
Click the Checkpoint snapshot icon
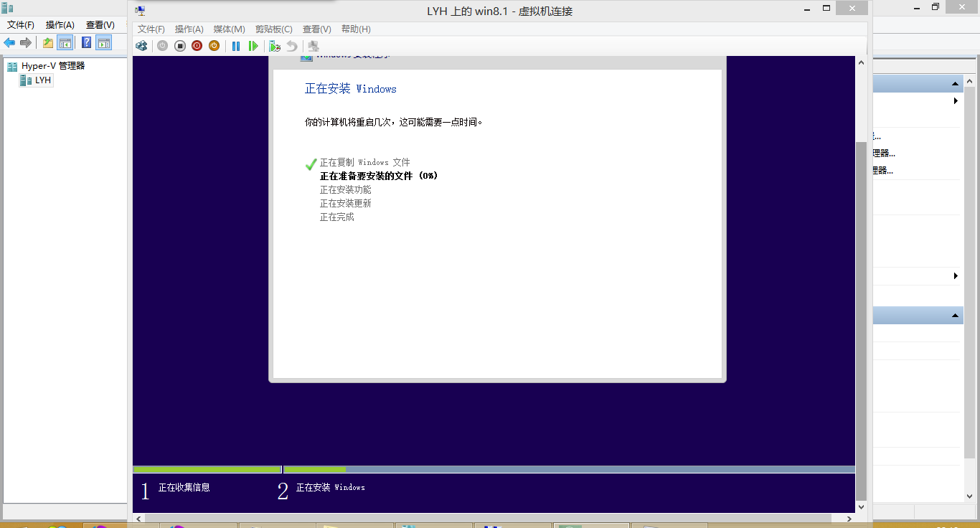tap(275, 46)
